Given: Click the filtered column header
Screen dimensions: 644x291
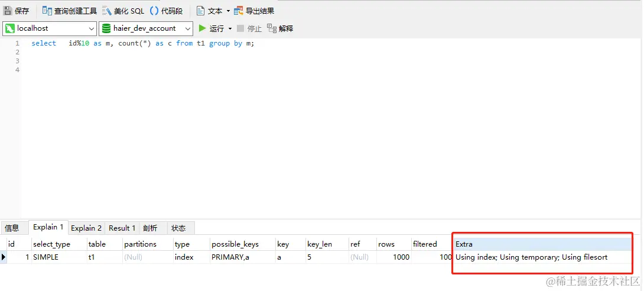Looking at the screenshot, I should pos(432,244).
